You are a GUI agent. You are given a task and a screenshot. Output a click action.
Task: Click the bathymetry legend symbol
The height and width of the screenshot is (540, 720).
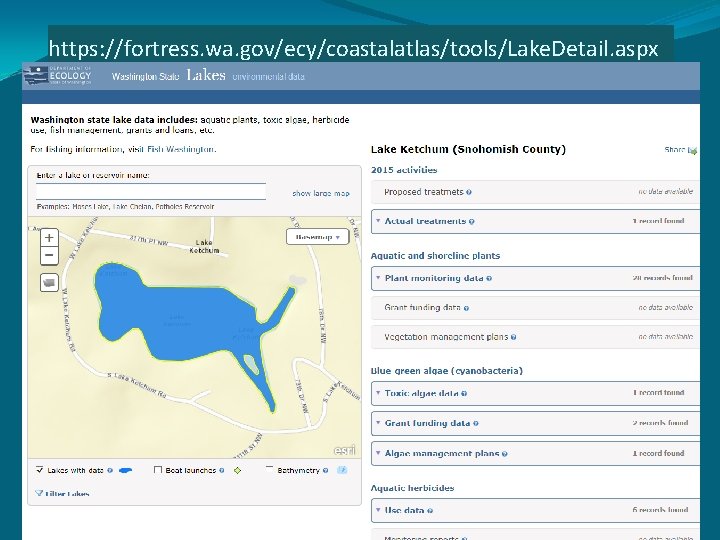[342, 470]
